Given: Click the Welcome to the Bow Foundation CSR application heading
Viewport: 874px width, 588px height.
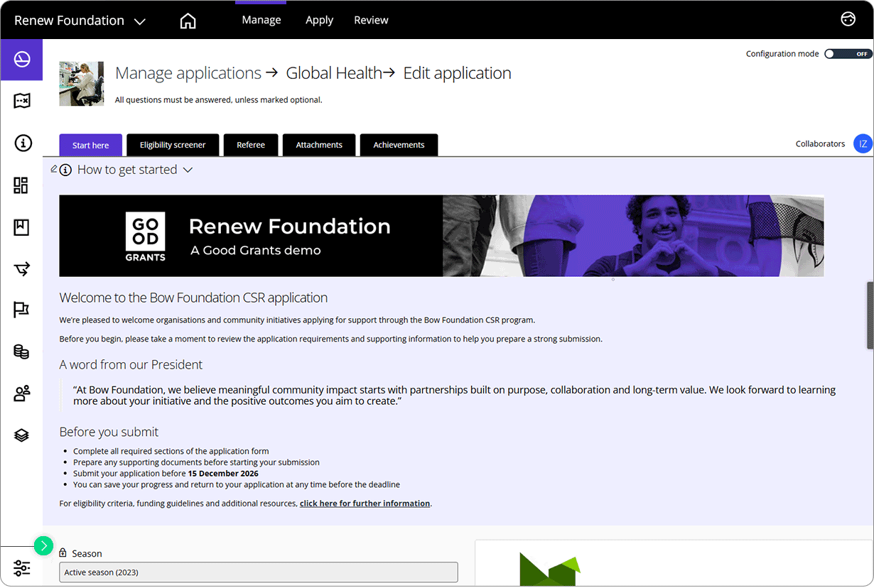Looking at the screenshot, I should coord(193,298).
